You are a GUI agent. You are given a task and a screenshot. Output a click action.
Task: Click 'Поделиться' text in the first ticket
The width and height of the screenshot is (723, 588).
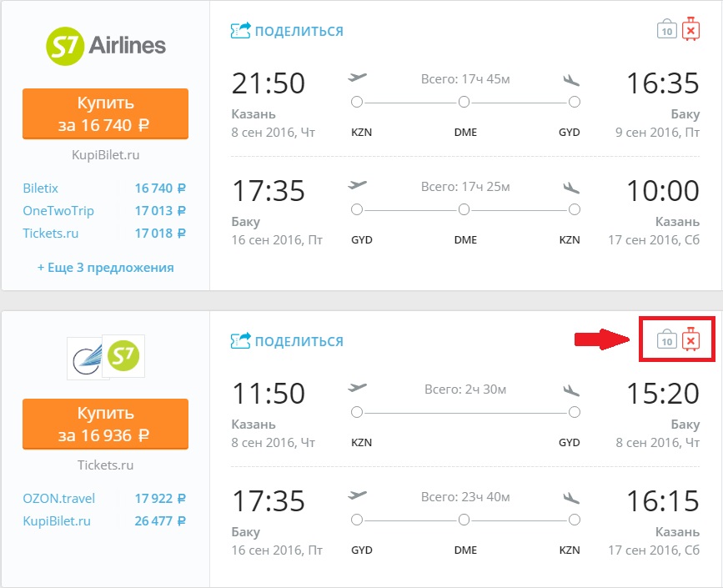299,32
